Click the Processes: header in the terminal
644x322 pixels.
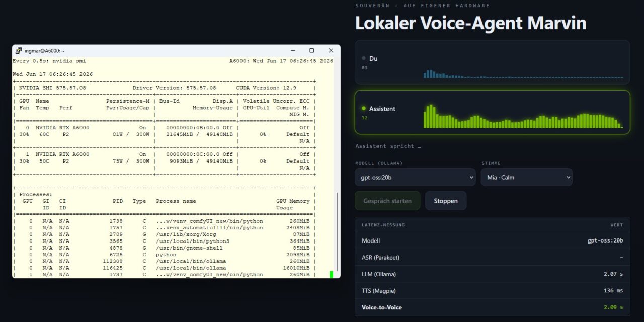(x=36, y=194)
